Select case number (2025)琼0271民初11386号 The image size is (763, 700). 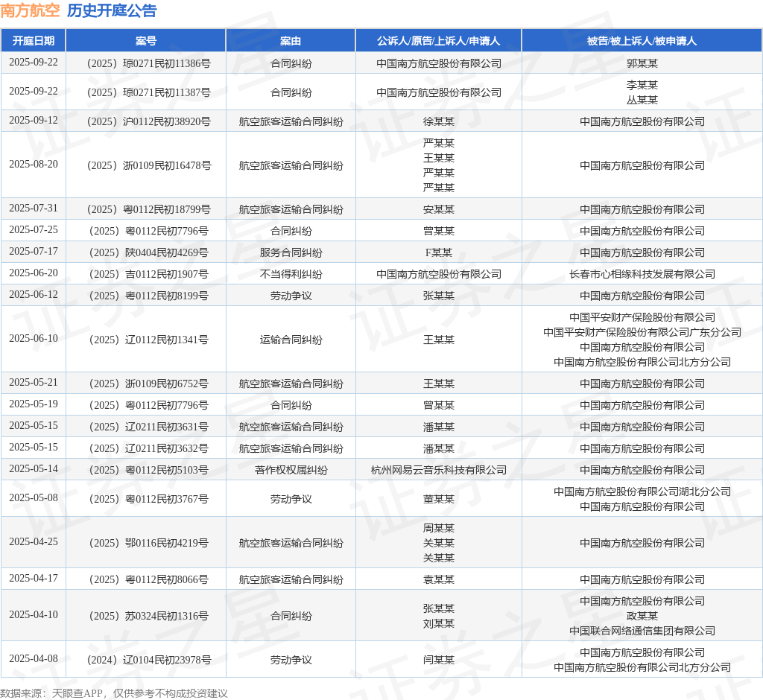pyautogui.click(x=148, y=63)
